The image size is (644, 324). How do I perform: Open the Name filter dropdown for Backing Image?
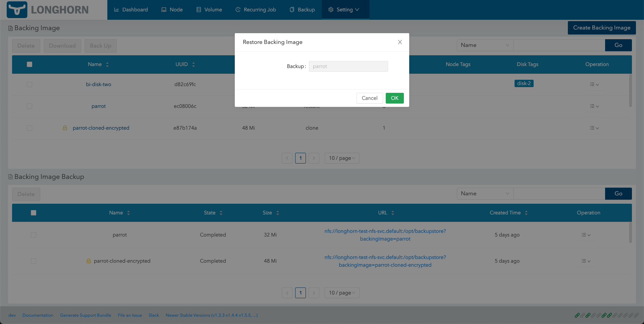[x=485, y=45]
